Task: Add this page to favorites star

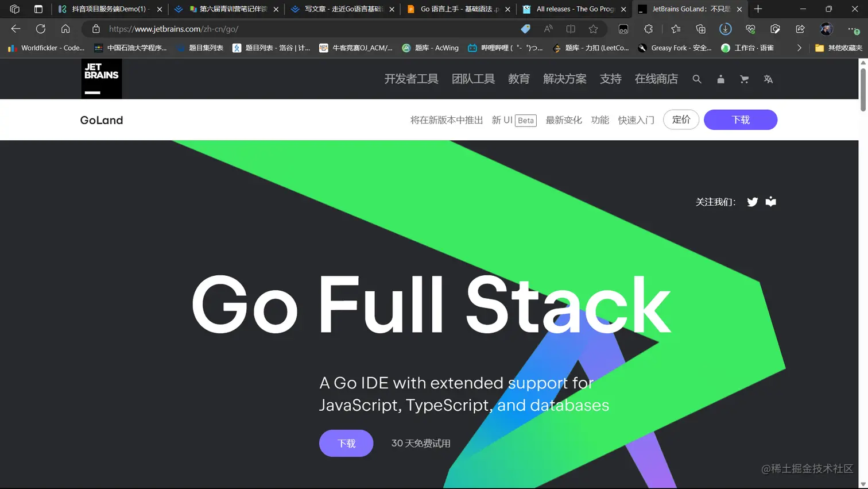Action: click(593, 29)
